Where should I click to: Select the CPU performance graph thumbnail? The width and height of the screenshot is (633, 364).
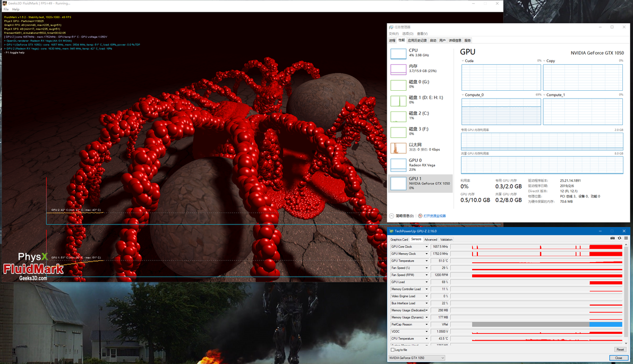[398, 54]
